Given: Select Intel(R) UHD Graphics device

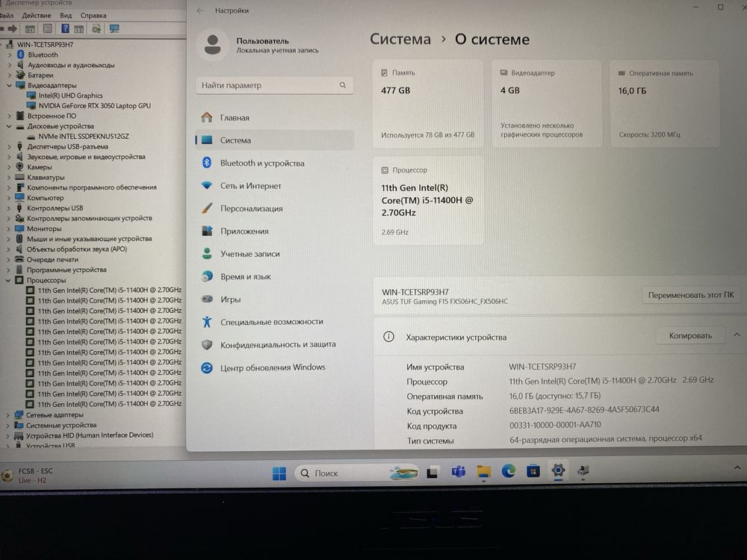Looking at the screenshot, I should [70, 96].
